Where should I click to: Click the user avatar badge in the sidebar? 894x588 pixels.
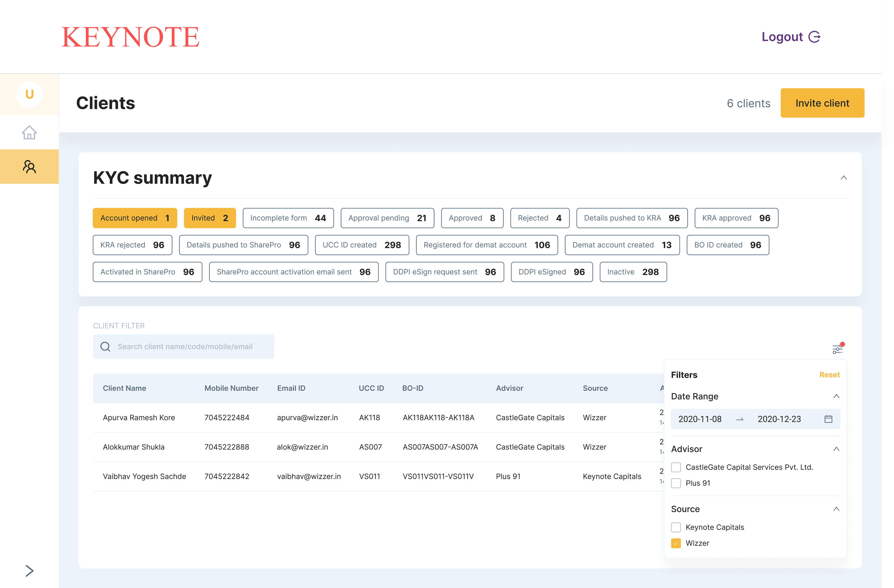coord(29,94)
